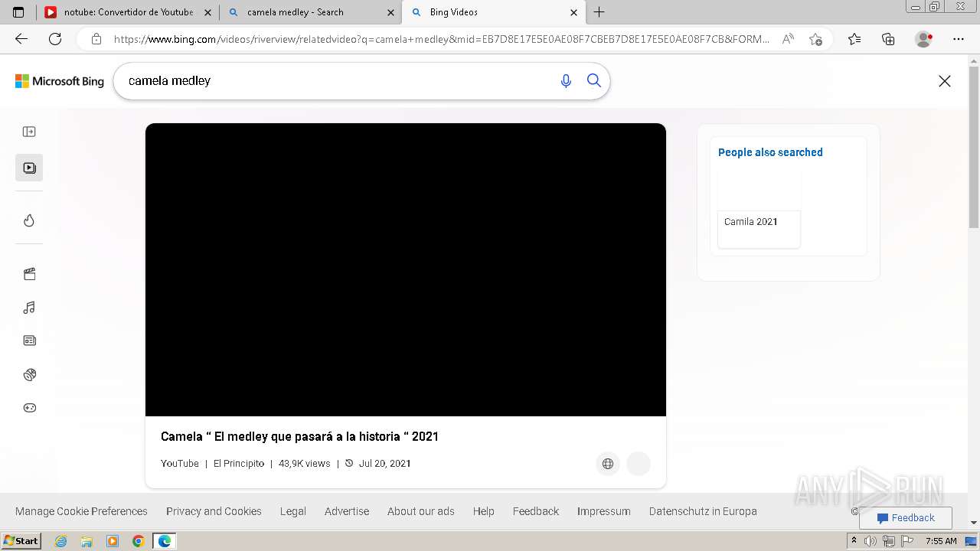Image resolution: width=980 pixels, height=551 pixels.
Task: Open the browser profile avatar
Action: [x=924, y=39]
